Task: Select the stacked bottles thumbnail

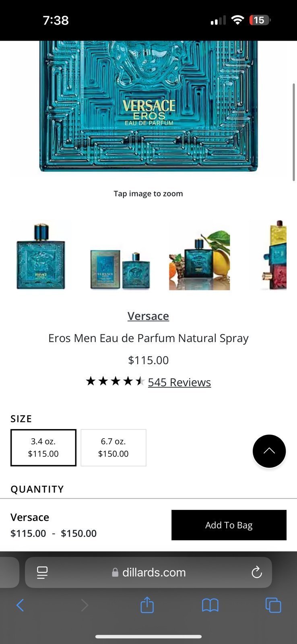Action: (268, 255)
